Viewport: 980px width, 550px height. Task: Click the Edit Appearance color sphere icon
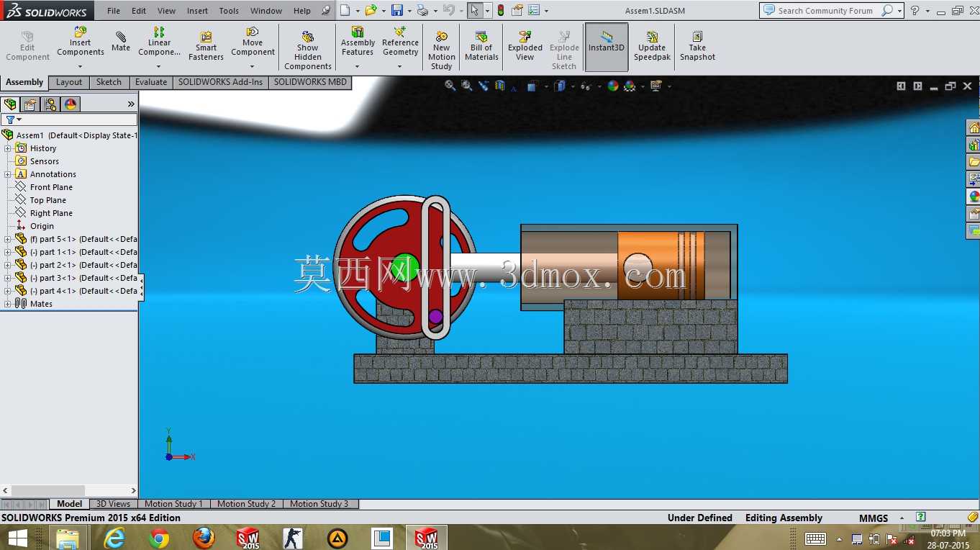tap(613, 86)
